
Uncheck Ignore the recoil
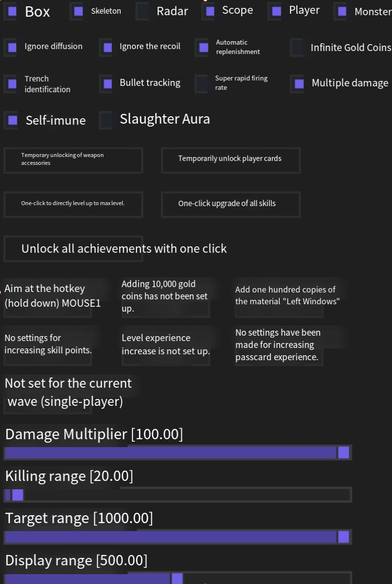(107, 48)
